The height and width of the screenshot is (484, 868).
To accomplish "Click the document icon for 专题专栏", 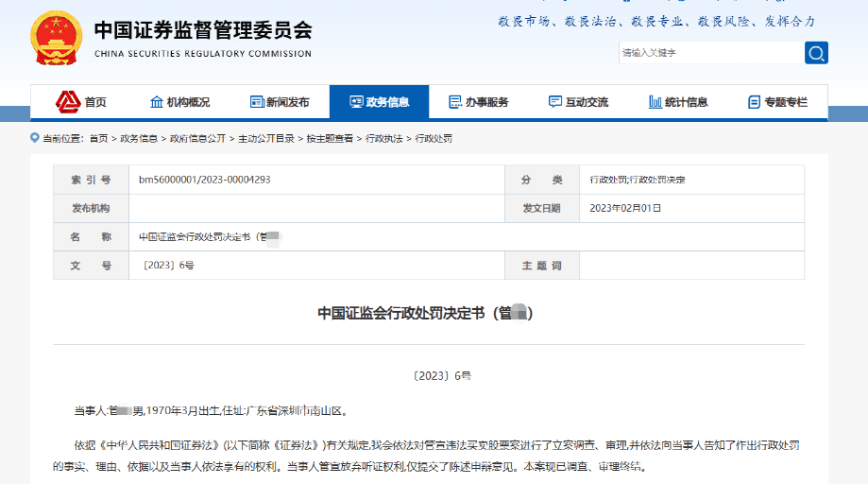I will pos(754,102).
